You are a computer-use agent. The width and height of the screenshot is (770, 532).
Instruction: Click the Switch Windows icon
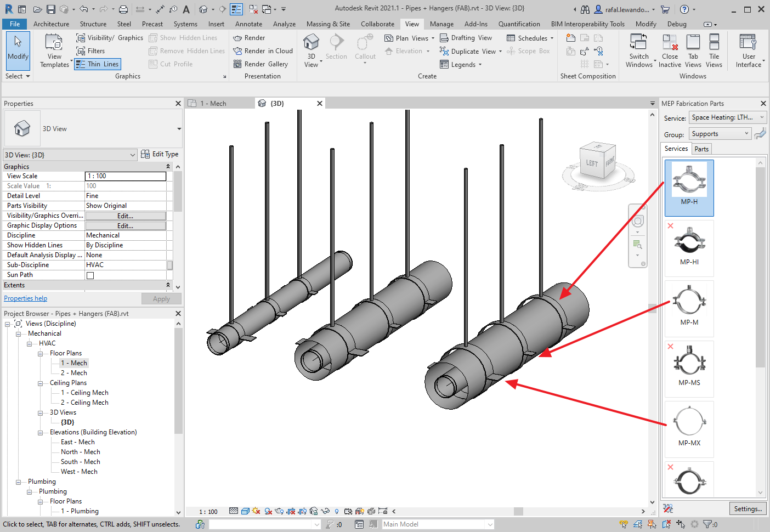coord(639,42)
